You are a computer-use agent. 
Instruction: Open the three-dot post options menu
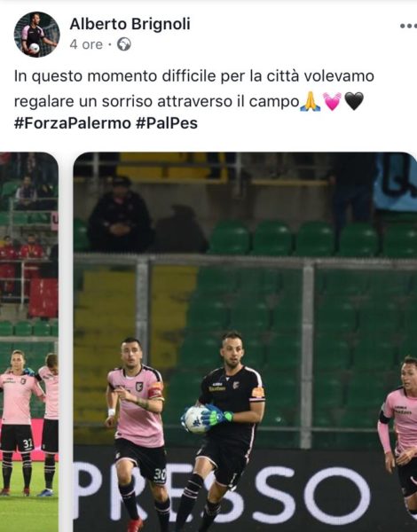point(408,26)
